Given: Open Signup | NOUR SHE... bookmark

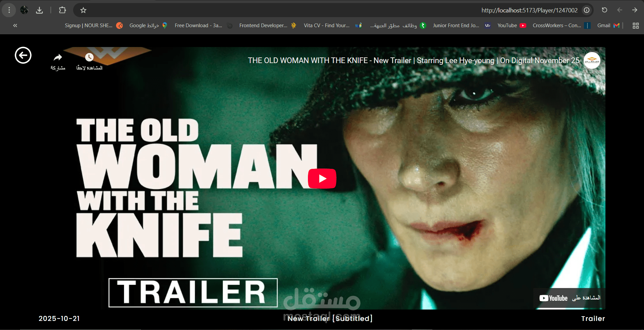Looking at the screenshot, I should point(94,26).
